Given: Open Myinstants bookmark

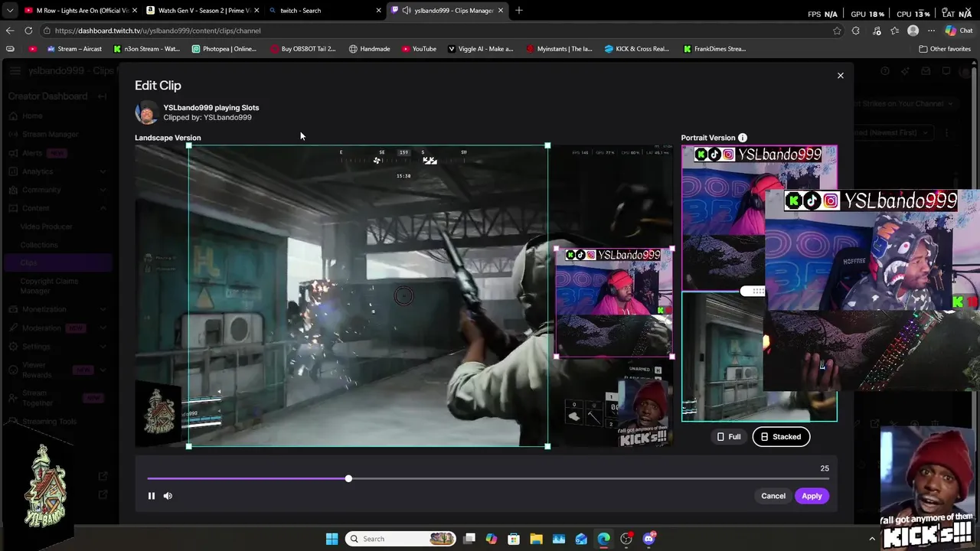Looking at the screenshot, I should click(559, 49).
